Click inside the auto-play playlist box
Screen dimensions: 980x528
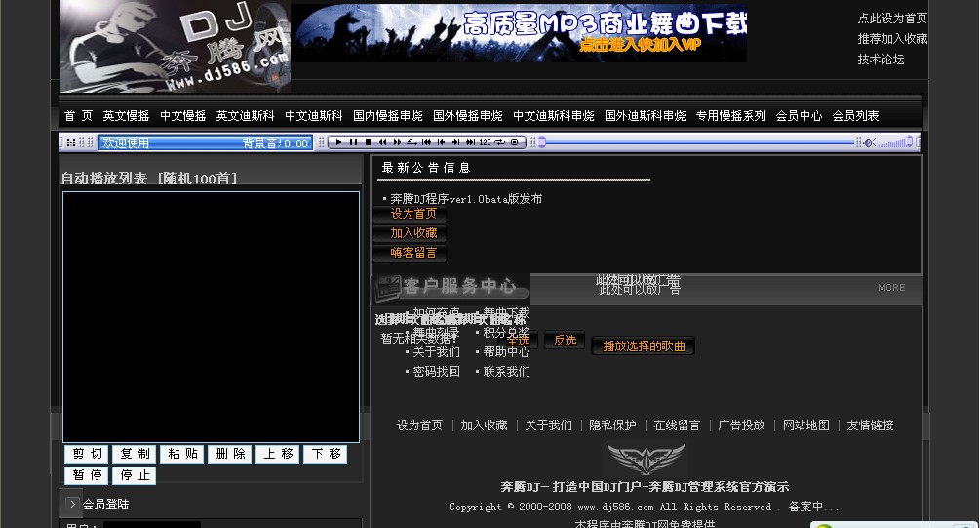pyautogui.click(x=212, y=317)
